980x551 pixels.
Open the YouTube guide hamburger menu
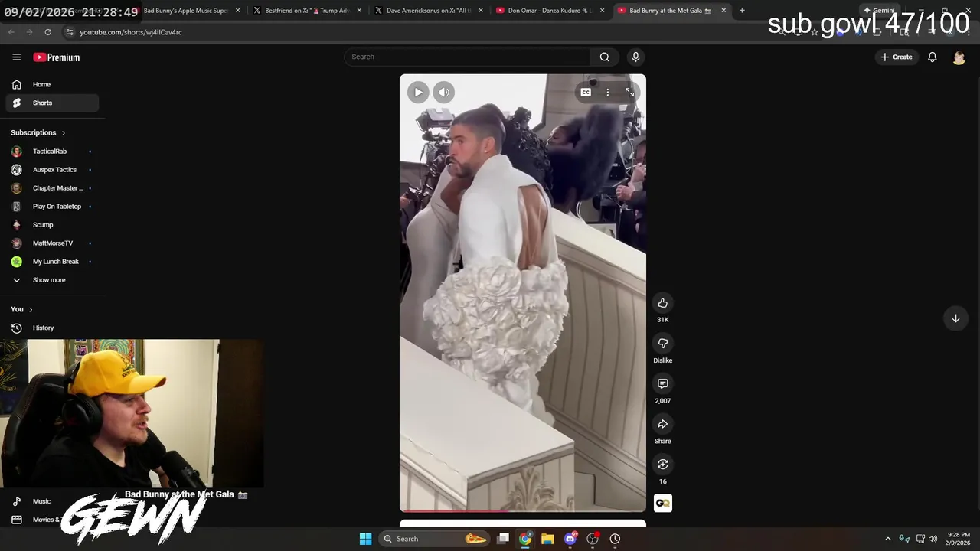point(16,57)
